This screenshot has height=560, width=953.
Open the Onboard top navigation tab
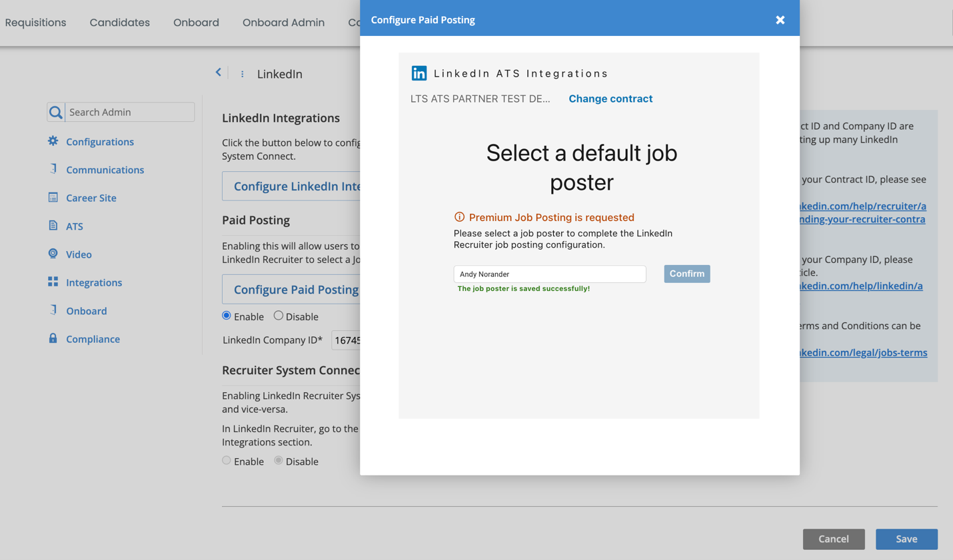(196, 23)
